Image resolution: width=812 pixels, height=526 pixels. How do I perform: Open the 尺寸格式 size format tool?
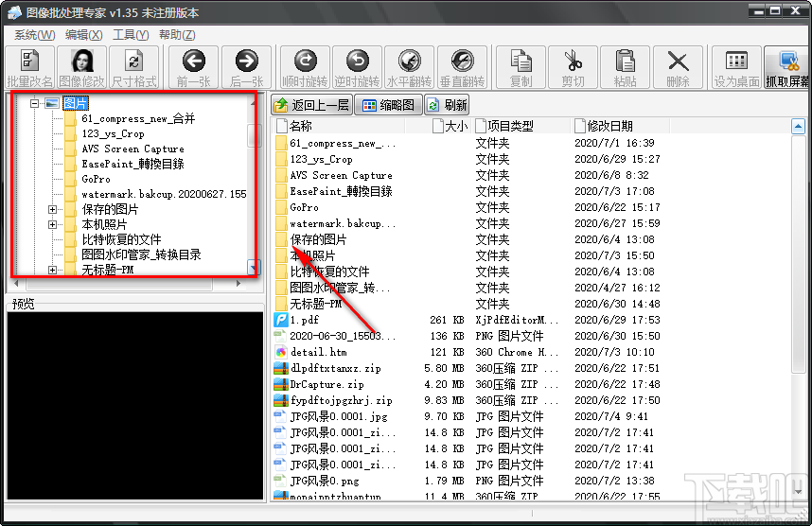point(134,67)
